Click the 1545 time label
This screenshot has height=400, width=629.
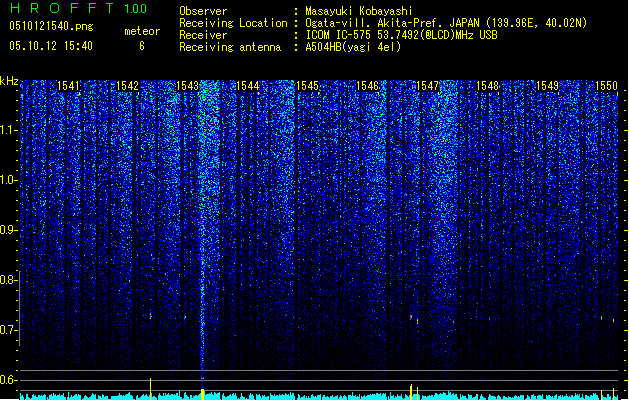point(307,85)
